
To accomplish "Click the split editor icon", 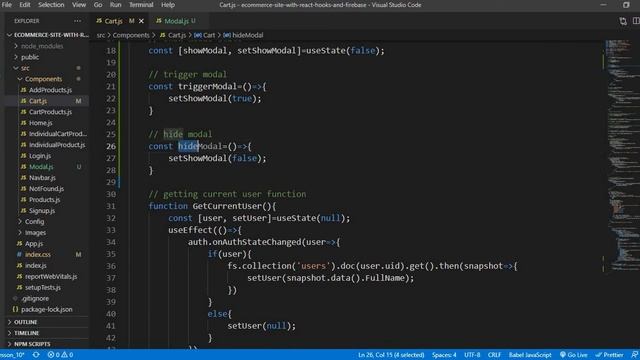I will click(x=636, y=21).
